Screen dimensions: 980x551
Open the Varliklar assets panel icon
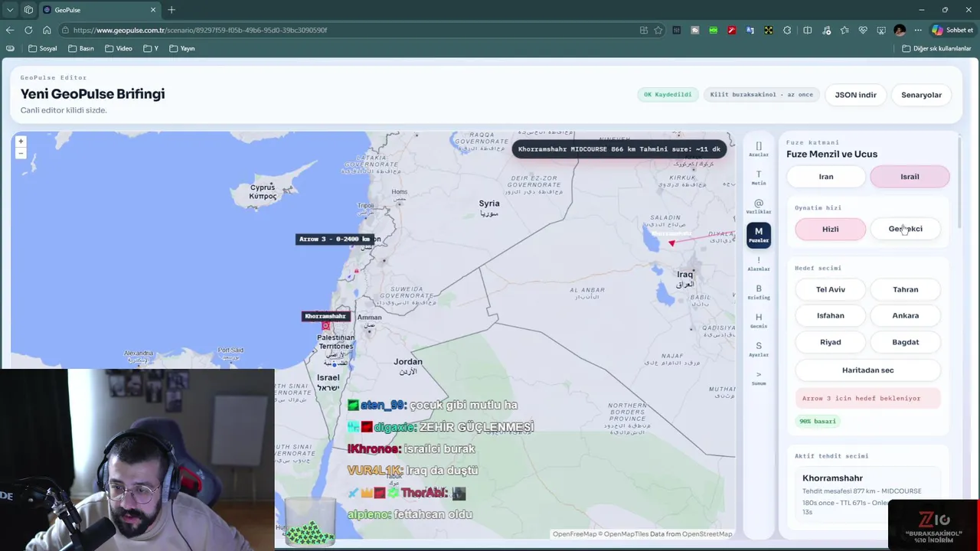[759, 207]
